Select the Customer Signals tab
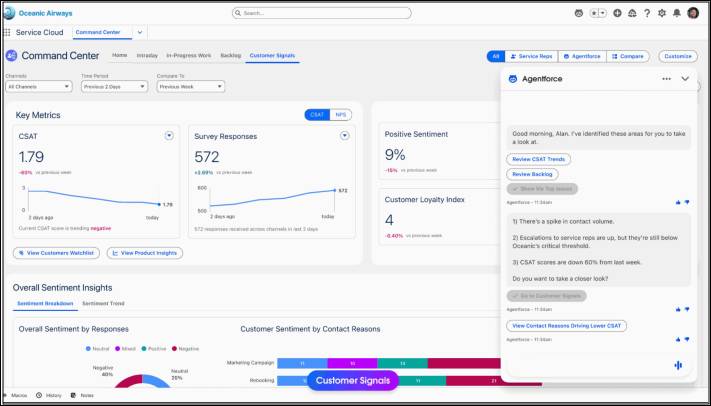 (x=272, y=55)
